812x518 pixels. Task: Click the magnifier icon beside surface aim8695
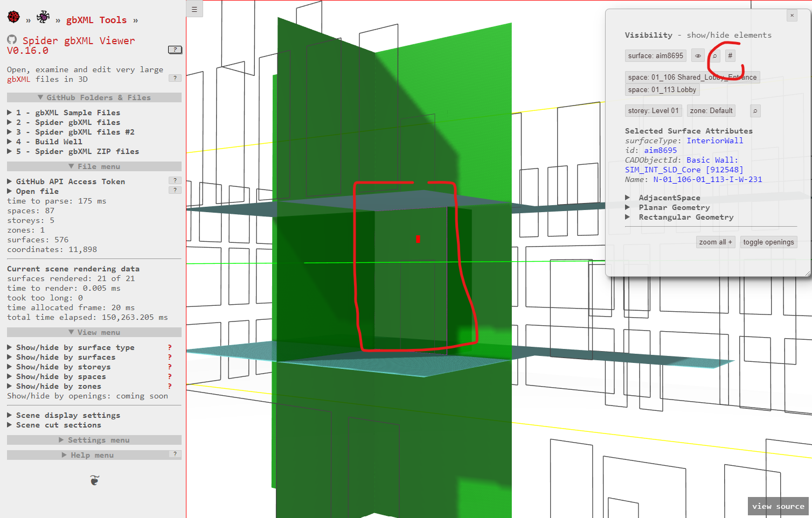point(714,55)
